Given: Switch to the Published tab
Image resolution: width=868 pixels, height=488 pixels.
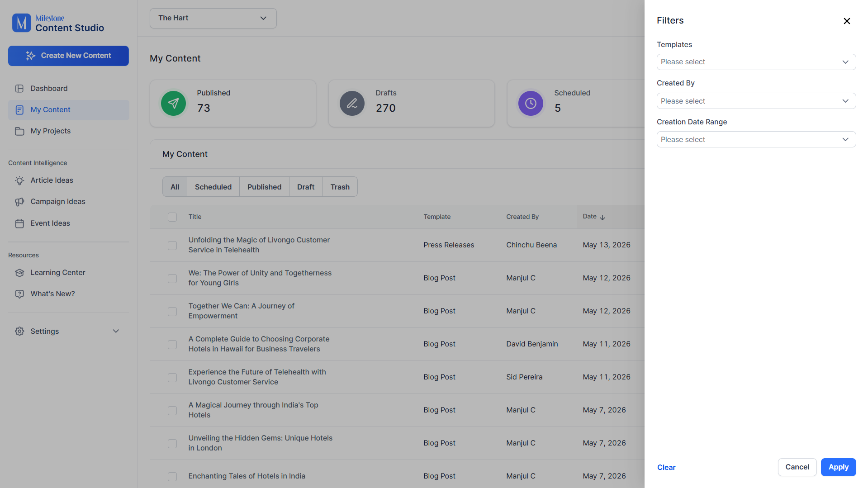Looking at the screenshot, I should [264, 187].
